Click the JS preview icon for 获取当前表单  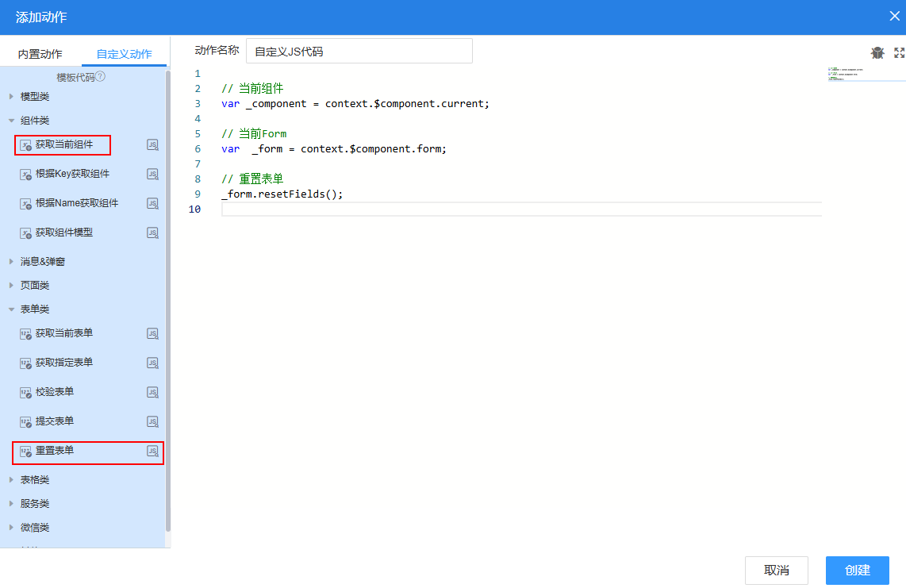[152, 333]
